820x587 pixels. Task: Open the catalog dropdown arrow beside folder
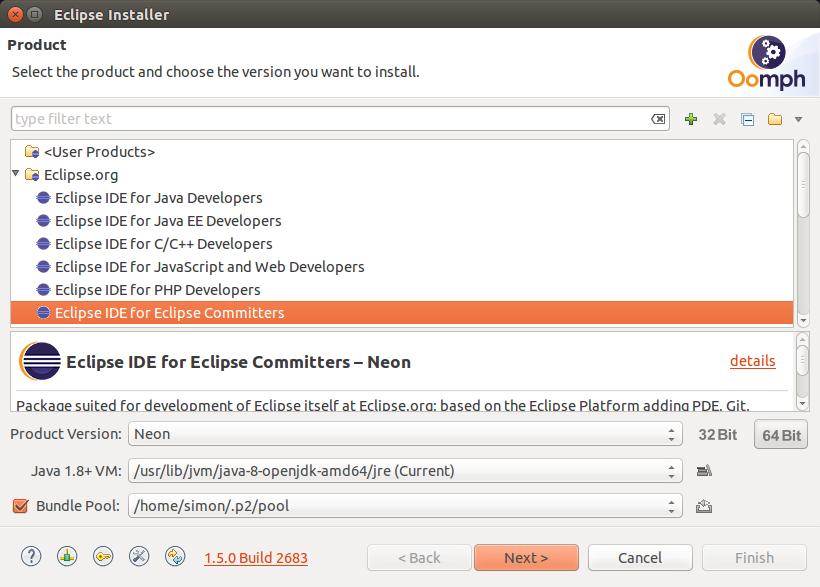pos(799,119)
